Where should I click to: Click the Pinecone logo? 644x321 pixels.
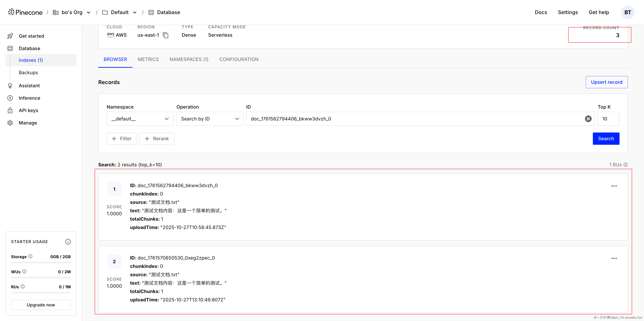pos(25,12)
